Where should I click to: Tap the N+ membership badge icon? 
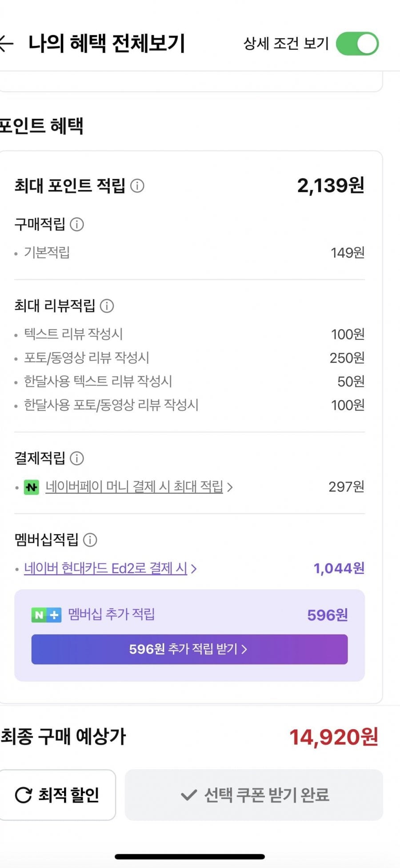[46, 615]
